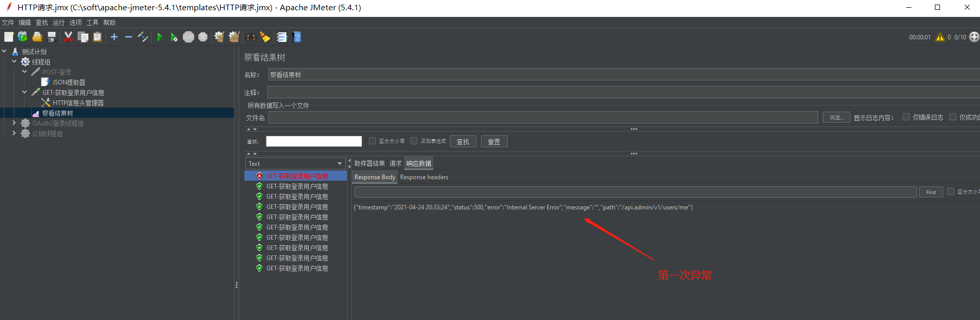Viewport: 980px width, 320px height.
Task: Open the 查找 menu
Action: (41, 23)
